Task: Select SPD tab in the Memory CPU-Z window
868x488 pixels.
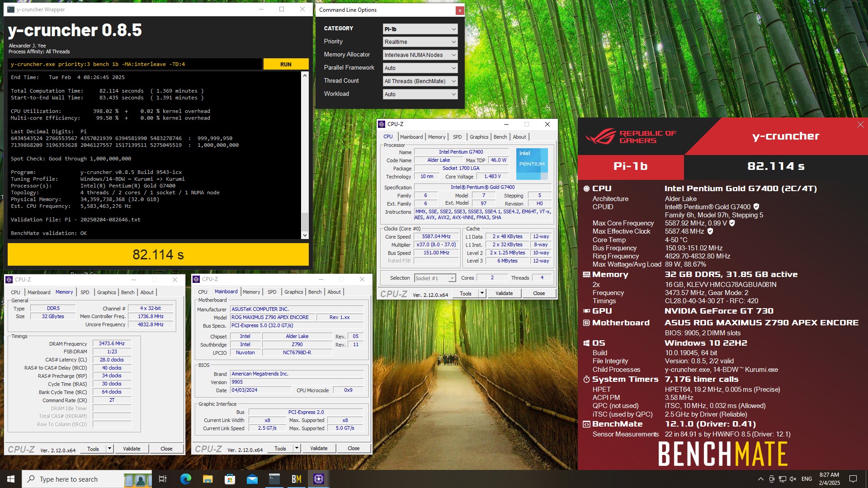Action: coord(85,292)
